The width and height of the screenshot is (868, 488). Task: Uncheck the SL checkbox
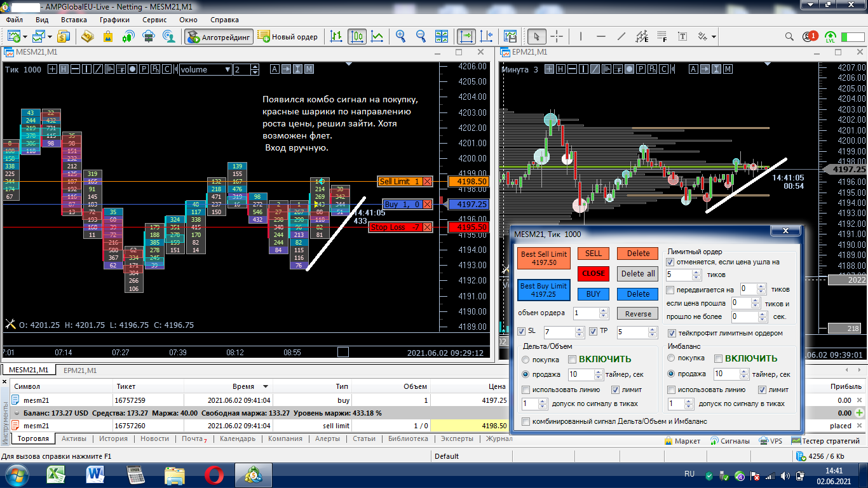click(x=522, y=331)
